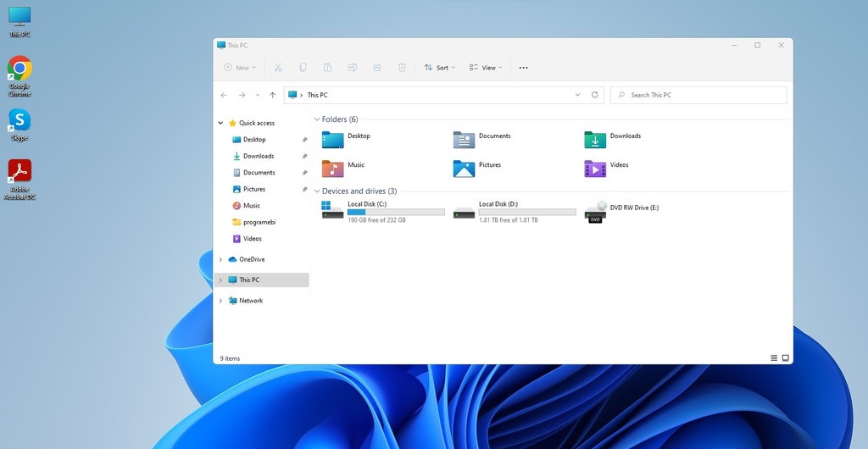Go forward using the right arrow
The width and height of the screenshot is (868, 449).
coord(242,95)
